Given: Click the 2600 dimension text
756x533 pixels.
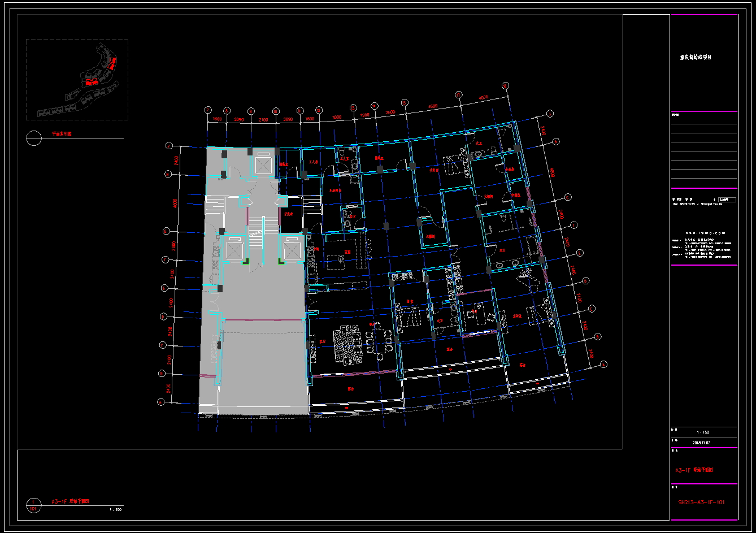Looking at the screenshot, I should click(x=390, y=112).
